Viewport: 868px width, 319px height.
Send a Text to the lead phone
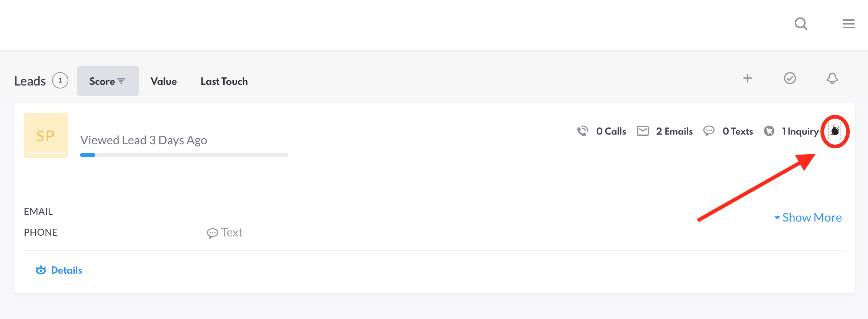tap(224, 233)
